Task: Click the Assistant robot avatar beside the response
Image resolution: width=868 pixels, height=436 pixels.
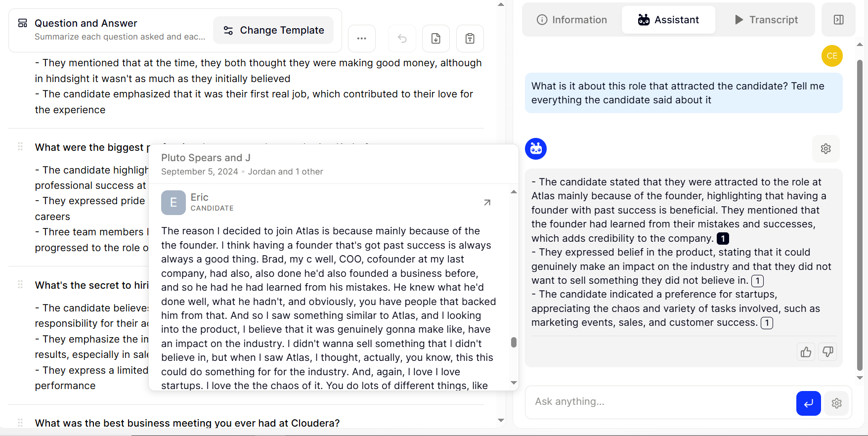Action: [535, 148]
